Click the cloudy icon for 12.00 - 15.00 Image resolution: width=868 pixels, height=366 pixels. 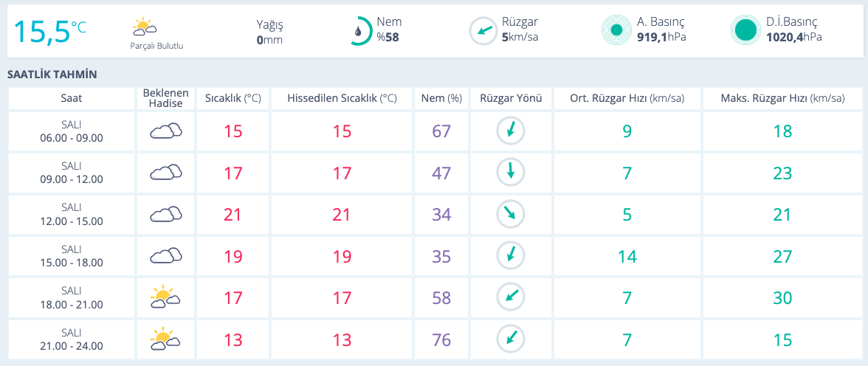click(166, 215)
